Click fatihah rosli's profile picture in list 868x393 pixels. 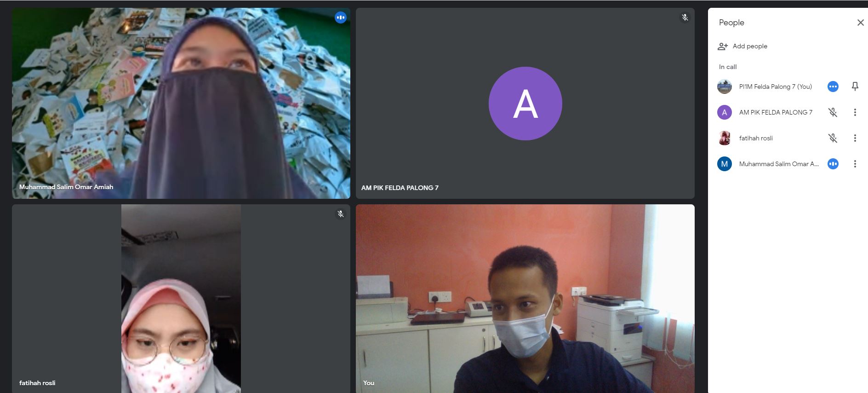[725, 138]
